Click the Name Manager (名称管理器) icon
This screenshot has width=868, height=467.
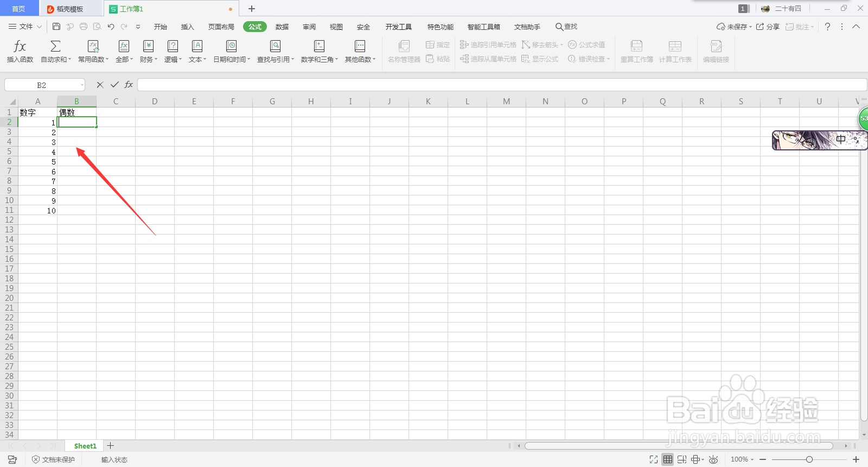coord(404,46)
